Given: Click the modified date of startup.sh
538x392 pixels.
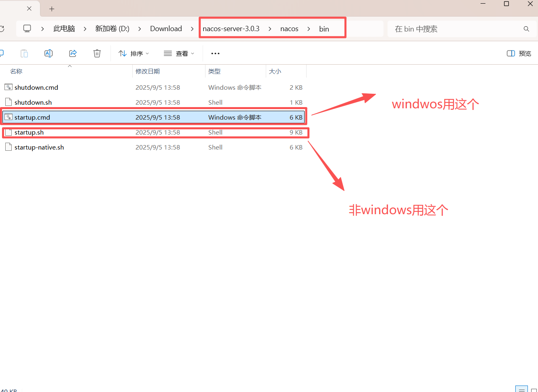Looking at the screenshot, I should click(x=158, y=132).
